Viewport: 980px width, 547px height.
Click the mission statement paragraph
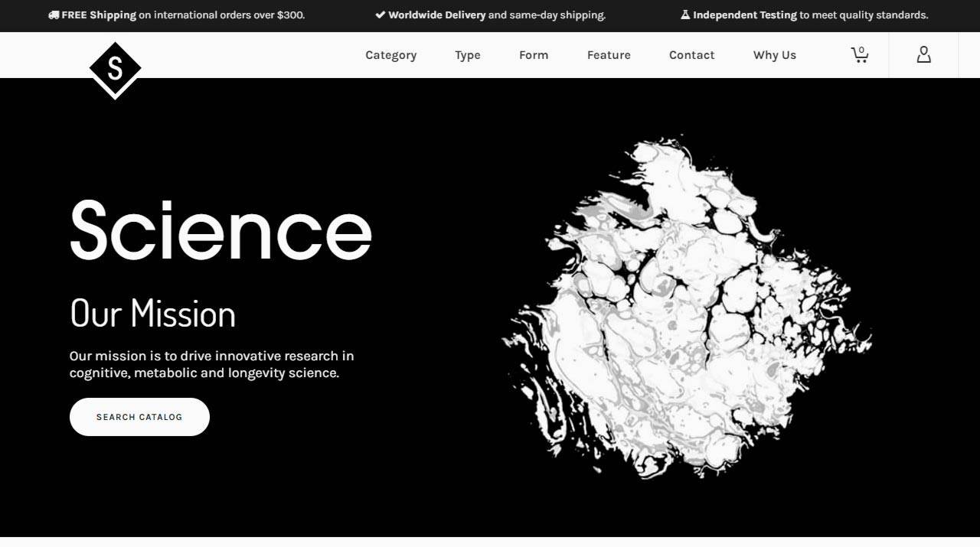pyautogui.click(x=211, y=364)
